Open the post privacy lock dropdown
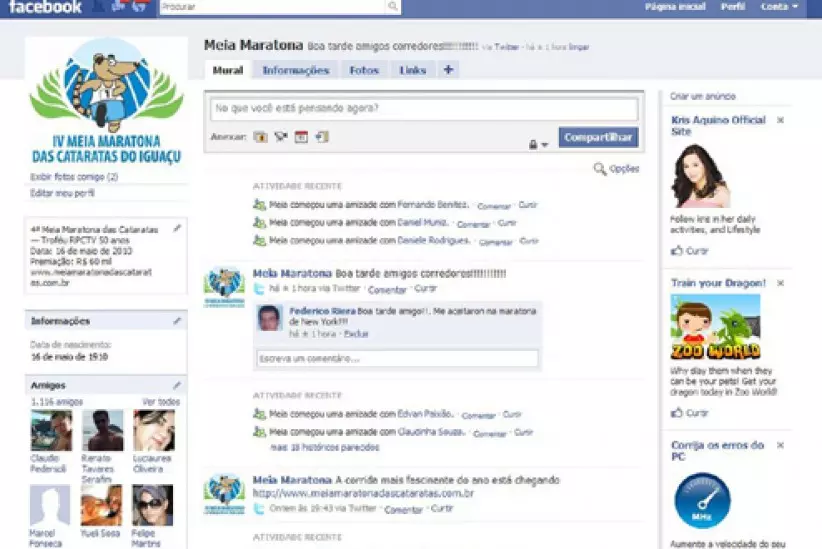Image resolution: width=822 pixels, height=549 pixels. (x=538, y=145)
